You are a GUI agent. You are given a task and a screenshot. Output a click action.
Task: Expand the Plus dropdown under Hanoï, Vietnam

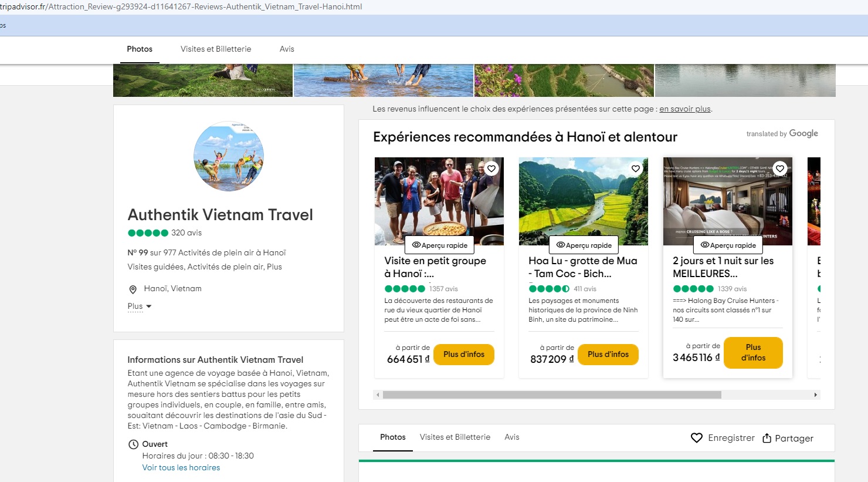pos(140,306)
